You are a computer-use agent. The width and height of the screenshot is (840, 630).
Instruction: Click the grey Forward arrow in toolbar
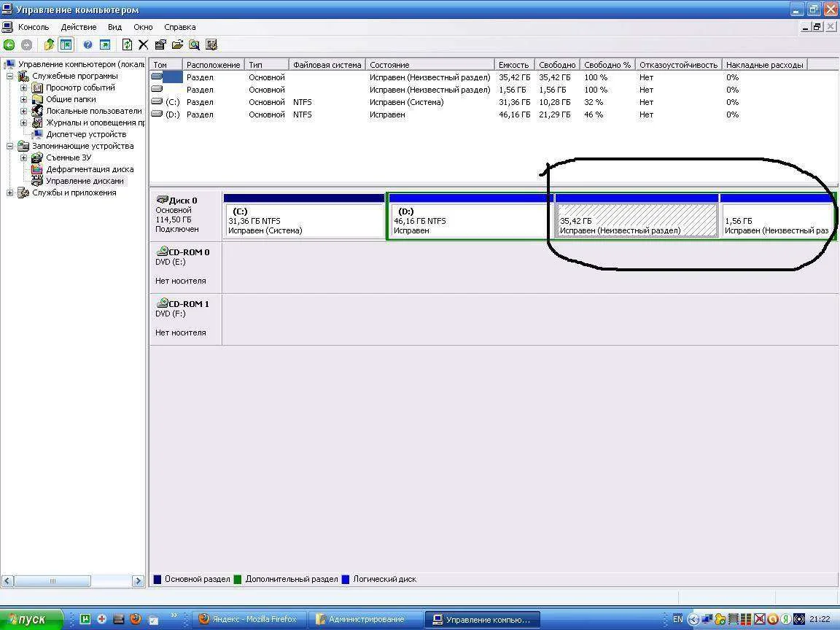pyautogui.click(x=26, y=45)
